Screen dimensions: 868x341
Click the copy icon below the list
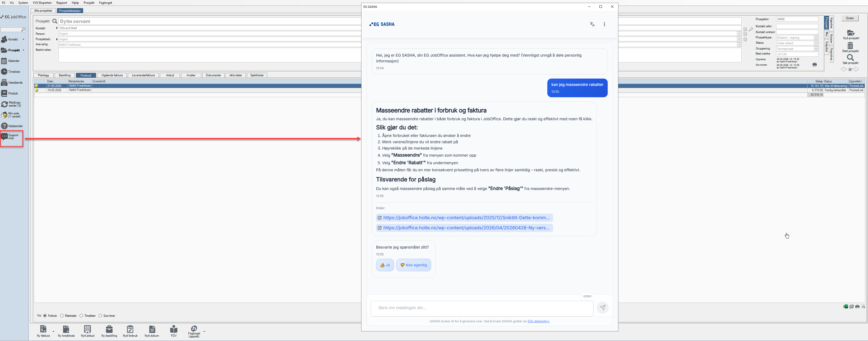(852, 306)
